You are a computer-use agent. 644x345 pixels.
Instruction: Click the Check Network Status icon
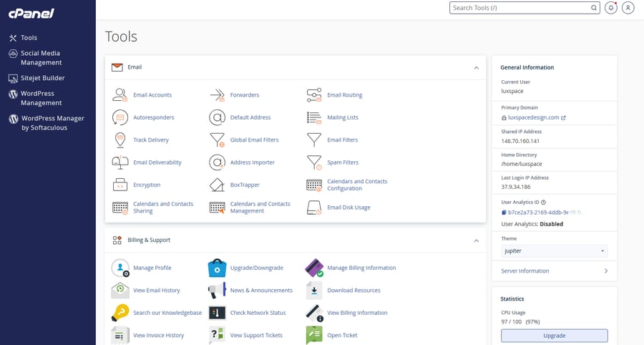pos(218,313)
